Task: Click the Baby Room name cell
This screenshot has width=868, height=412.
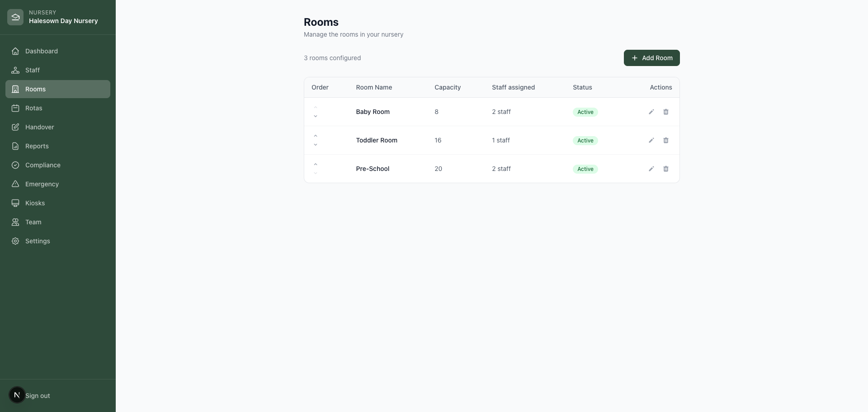Action: (x=373, y=112)
